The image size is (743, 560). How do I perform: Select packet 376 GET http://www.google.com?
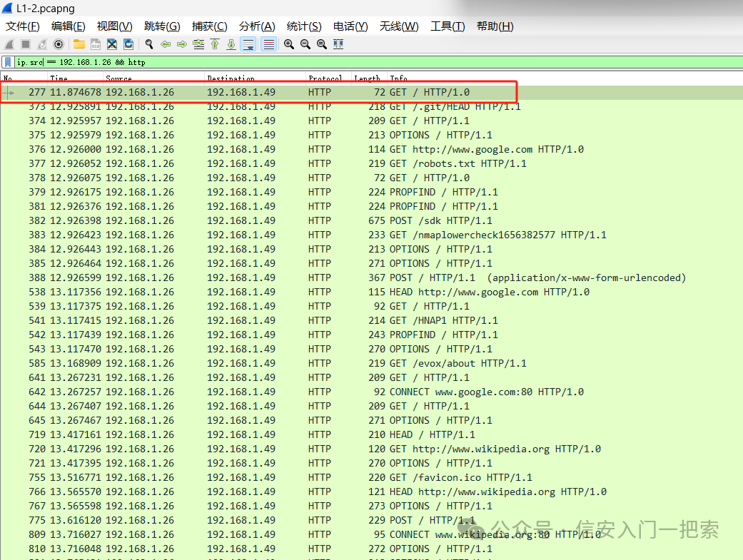(x=371, y=149)
